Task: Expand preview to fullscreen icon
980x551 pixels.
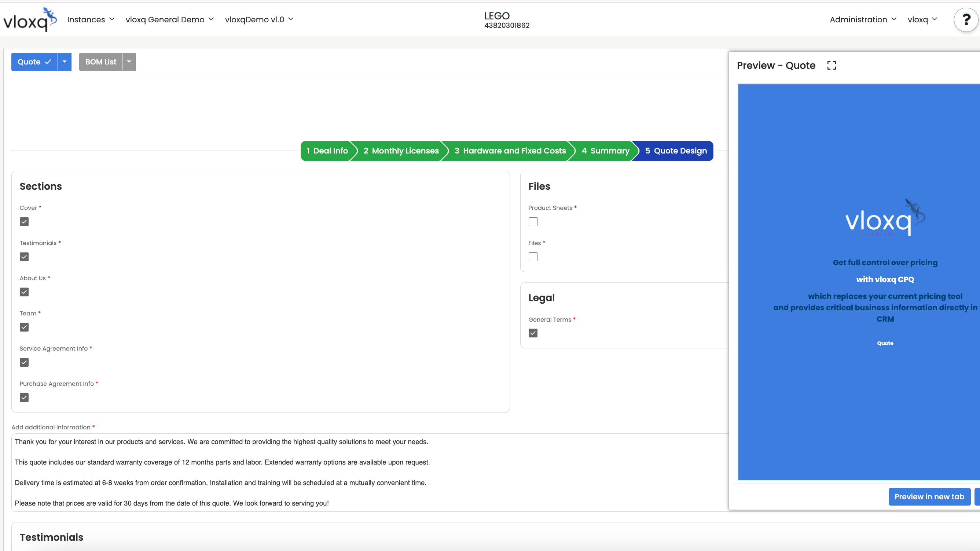Action: (x=831, y=66)
